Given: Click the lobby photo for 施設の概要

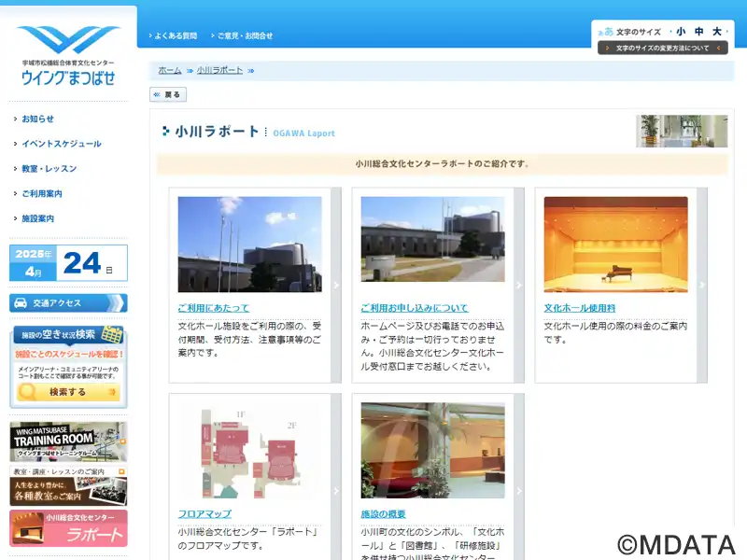Looking at the screenshot, I should (x=432, y=451).
